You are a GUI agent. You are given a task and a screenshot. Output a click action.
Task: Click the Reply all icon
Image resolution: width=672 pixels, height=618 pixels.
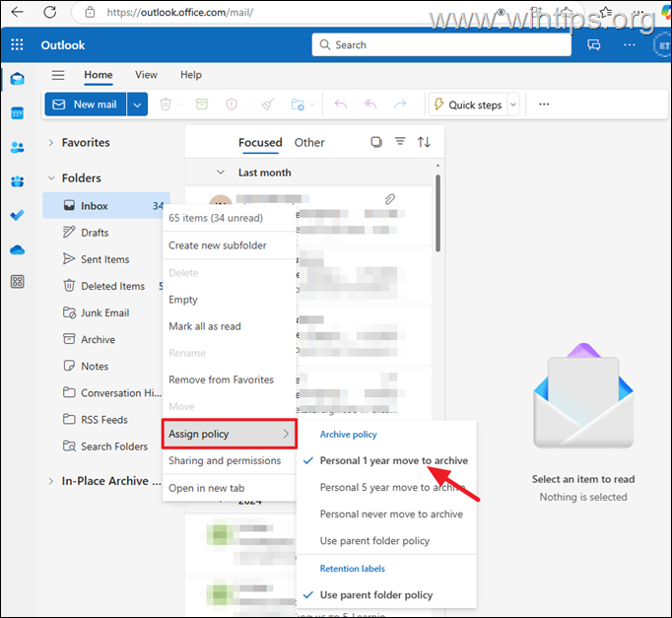click(x=370, y=104)
